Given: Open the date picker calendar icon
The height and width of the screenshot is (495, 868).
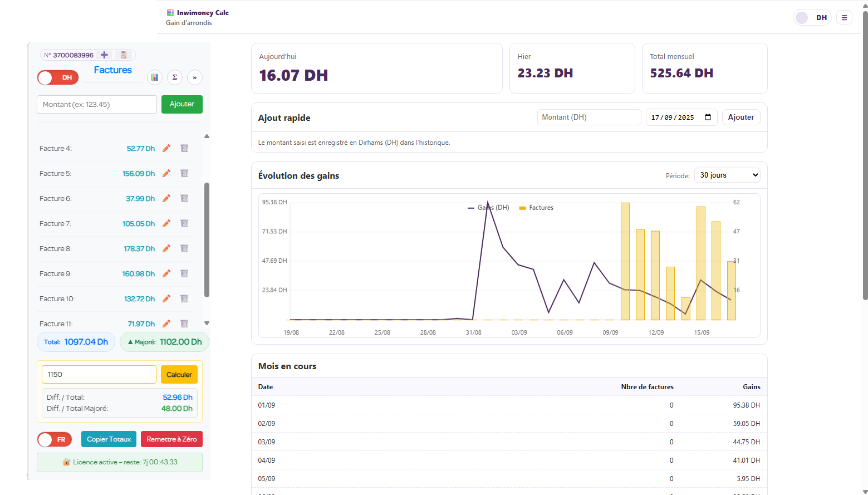Looking at the screenshot, I should tap(708, 117).
